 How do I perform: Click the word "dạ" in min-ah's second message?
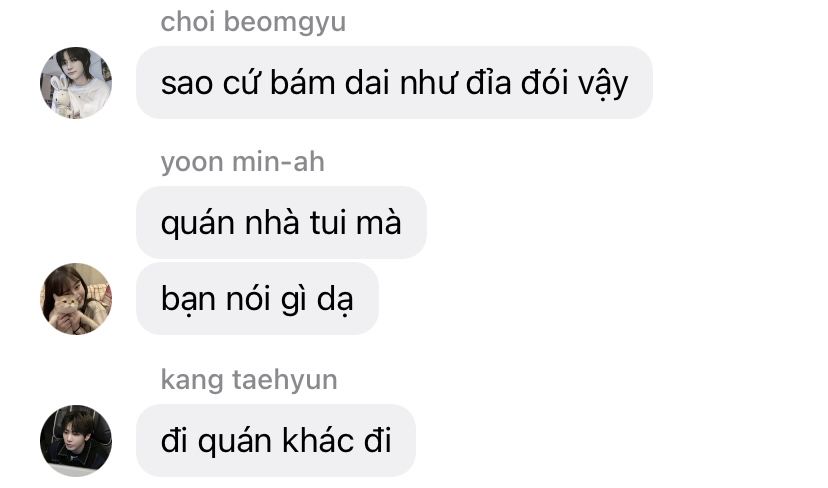pos(335,299)
